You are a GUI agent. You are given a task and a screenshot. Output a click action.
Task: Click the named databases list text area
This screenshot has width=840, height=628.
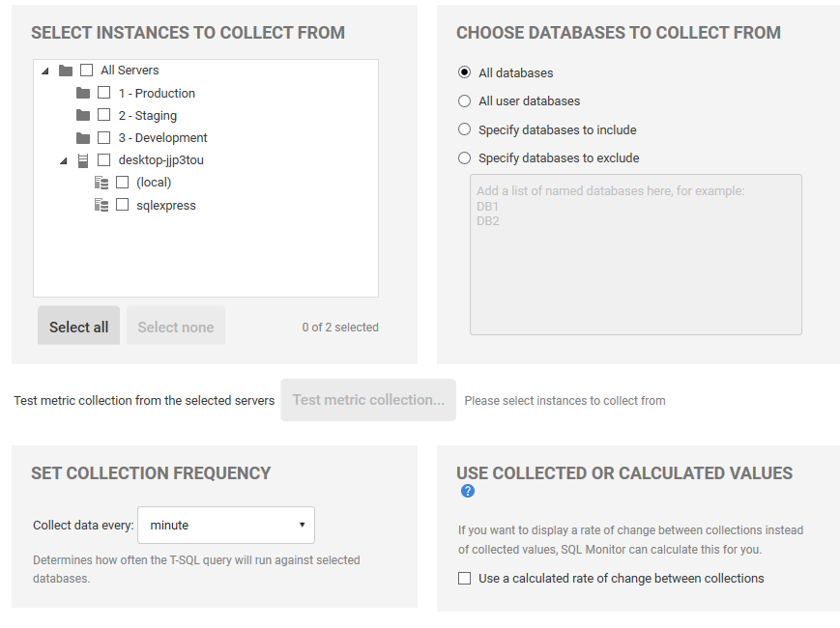pyautogui.click(x=635, y=254)
